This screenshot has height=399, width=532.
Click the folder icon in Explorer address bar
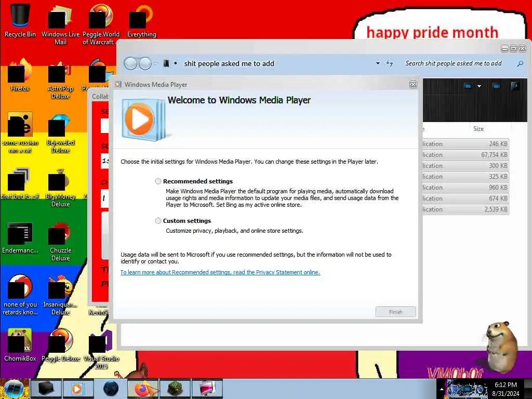point(166,63)
